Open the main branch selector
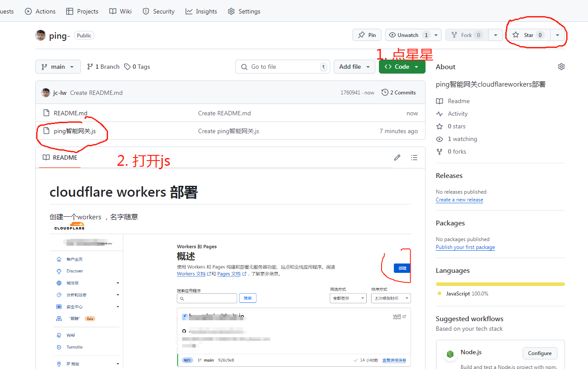 point(58,67)
